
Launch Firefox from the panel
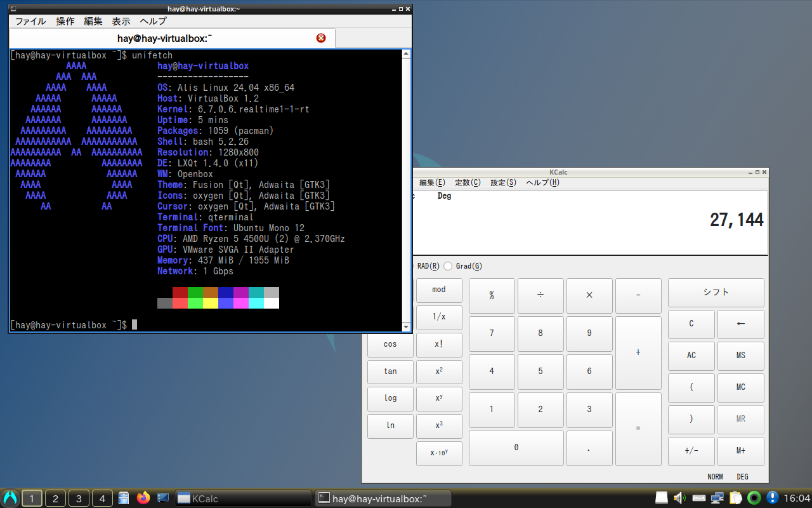[143, 498]
